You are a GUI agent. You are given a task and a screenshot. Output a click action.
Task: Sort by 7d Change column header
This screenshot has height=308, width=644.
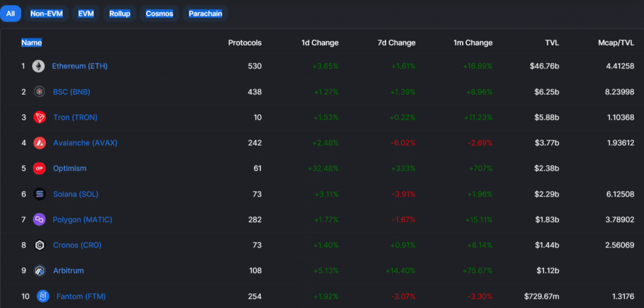[396, 43]
